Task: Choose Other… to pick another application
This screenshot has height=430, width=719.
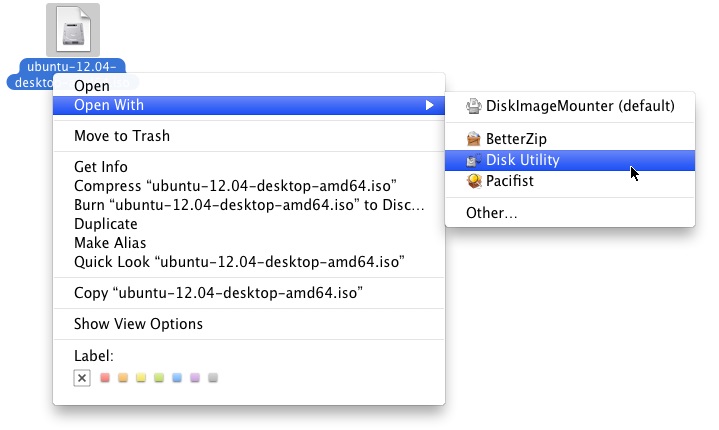Action: tap(570, 213)
